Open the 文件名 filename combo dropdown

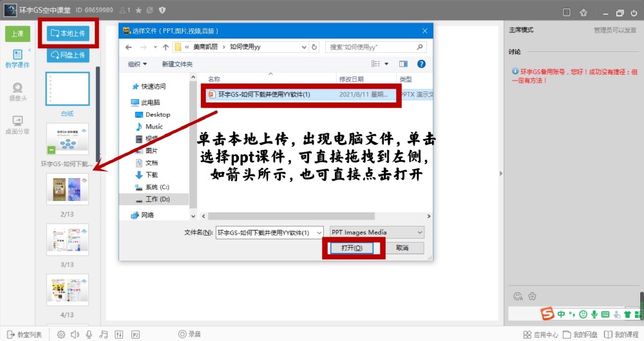(319, 233)
